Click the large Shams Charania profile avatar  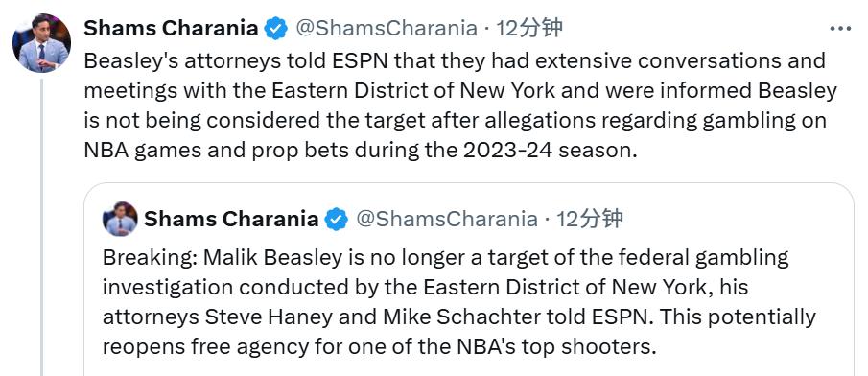pyautogui.click(x=41, y=43)
